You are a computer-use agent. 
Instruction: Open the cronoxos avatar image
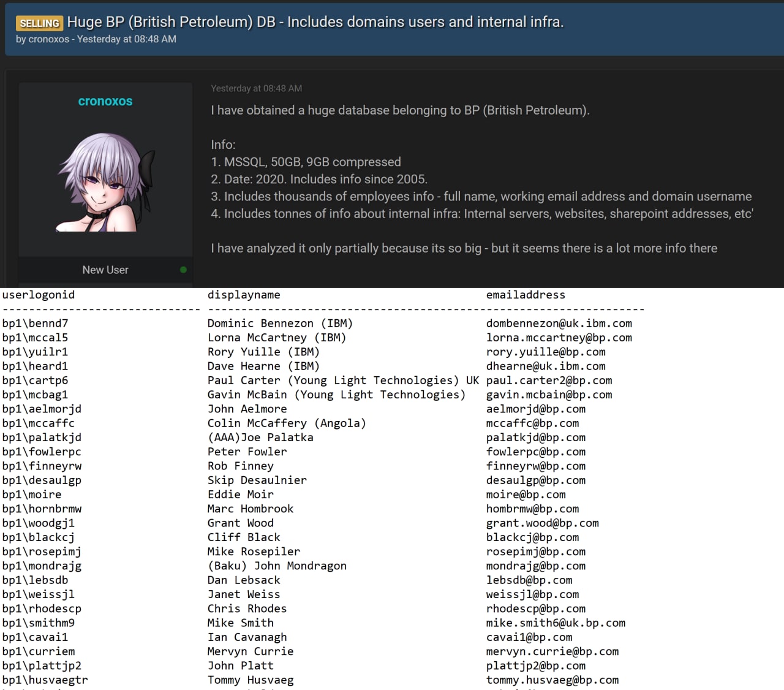pyautogui.click(x=105, y=182)
